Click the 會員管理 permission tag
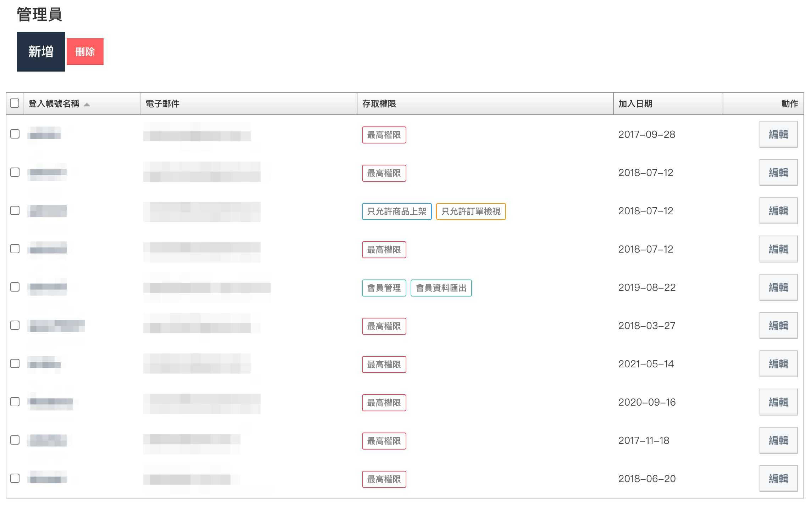The width and height of the screenshot is (812, 525). coord(384,288)
